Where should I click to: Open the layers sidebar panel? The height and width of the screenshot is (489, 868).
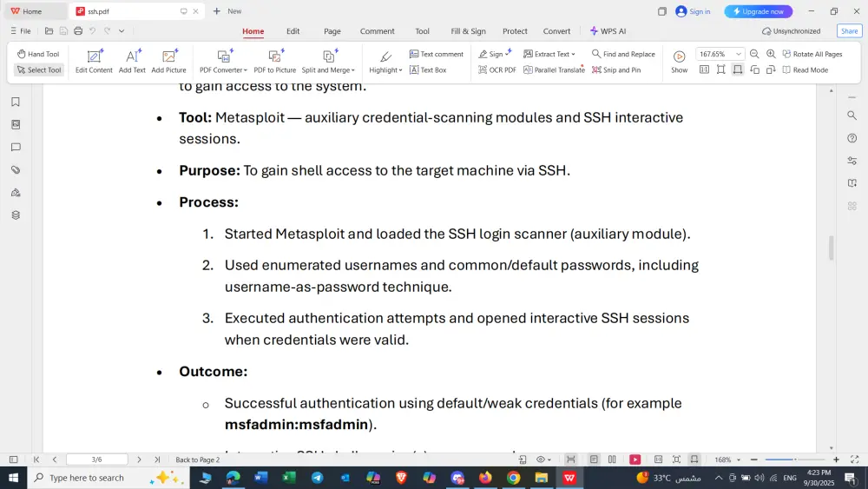coord(16,215)
